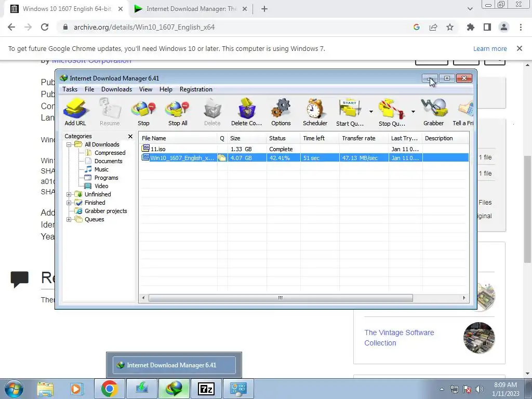Select the Music category
Screen dimensions: 532x399
click(101, 170)
